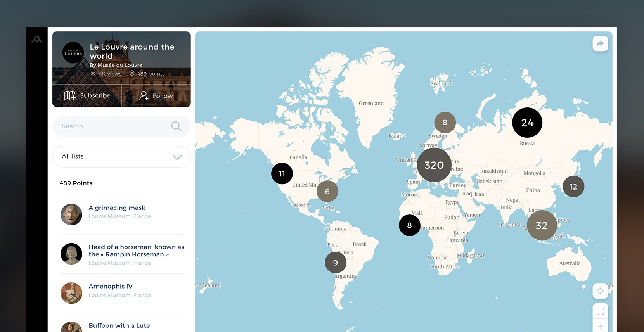The image size is (644, 332).
Task: Open the 6 points cluster in eastern USA
Action: 327,191
